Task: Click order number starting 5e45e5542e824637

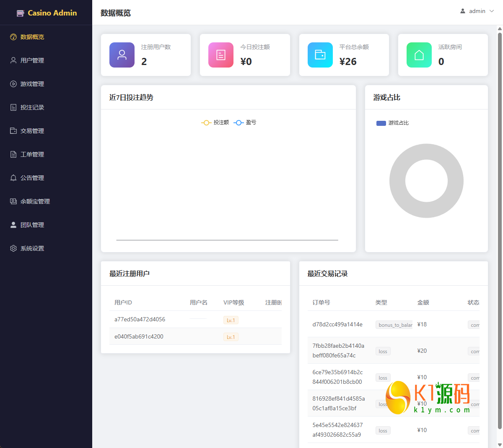Action: point(337,430)
